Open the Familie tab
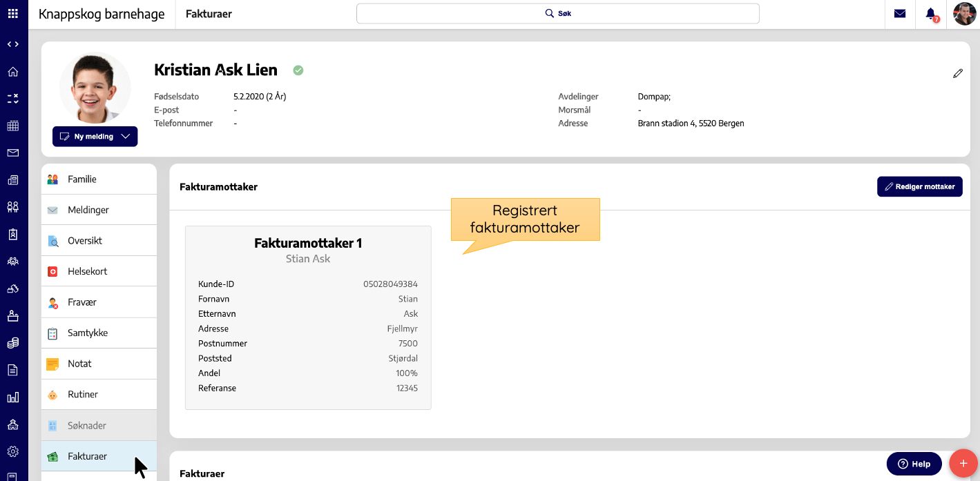The image size is (980, 481). (99, 179)
